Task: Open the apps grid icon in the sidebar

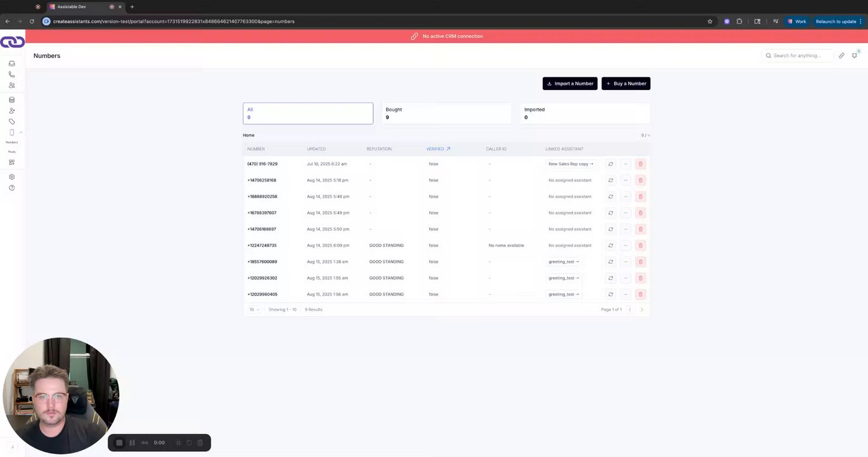Action: (11, 162)
